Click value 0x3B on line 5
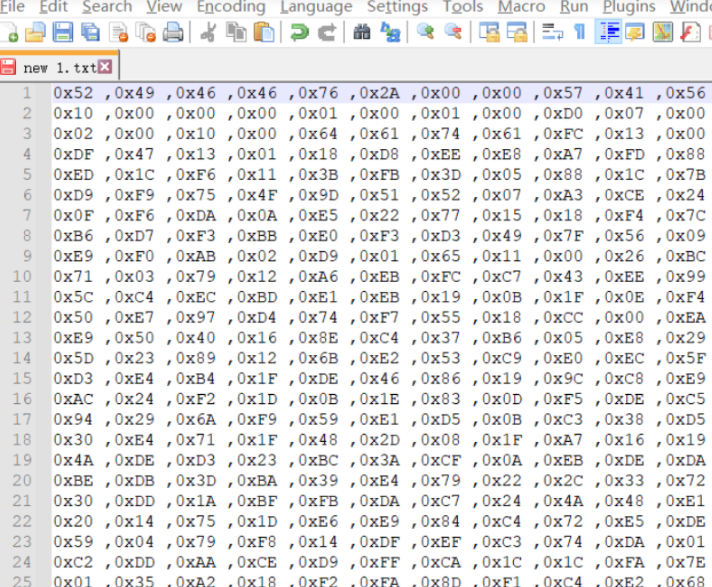Image resolution: width=712 pixels, height=587 pixels. pos(318,174)
